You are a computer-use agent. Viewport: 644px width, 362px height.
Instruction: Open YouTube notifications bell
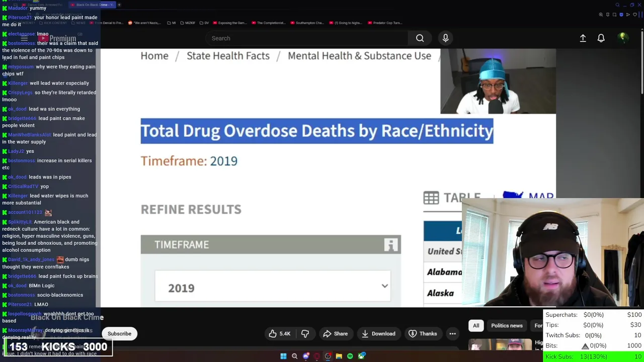601,38
